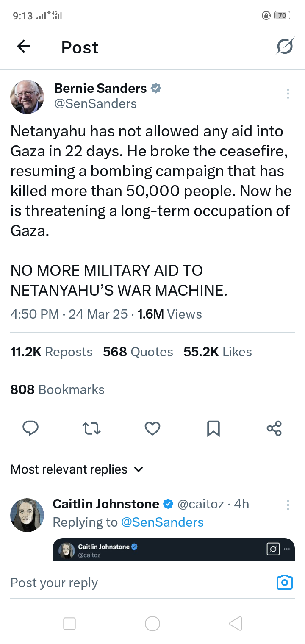Image resolution: width=305 pixels, height=644 pixels.
Task: Tap the @SenSanders mention in the reply
Action: (162, 522)
